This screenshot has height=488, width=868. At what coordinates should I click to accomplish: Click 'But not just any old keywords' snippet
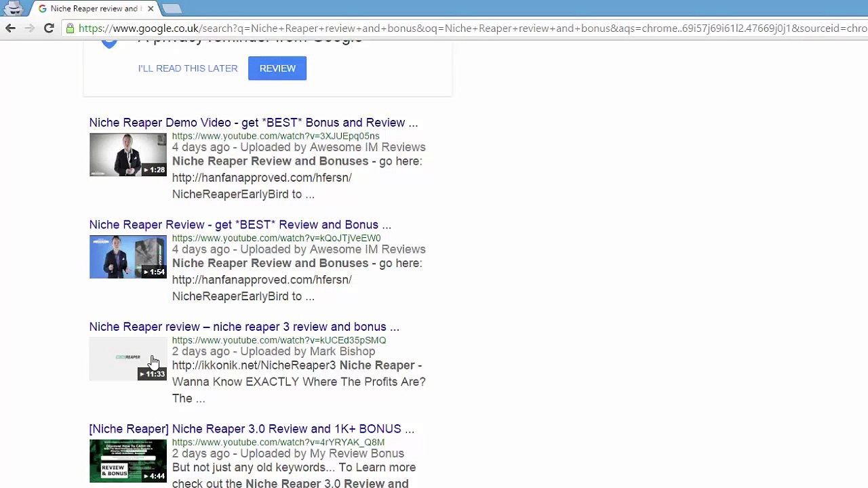(252, 468)
